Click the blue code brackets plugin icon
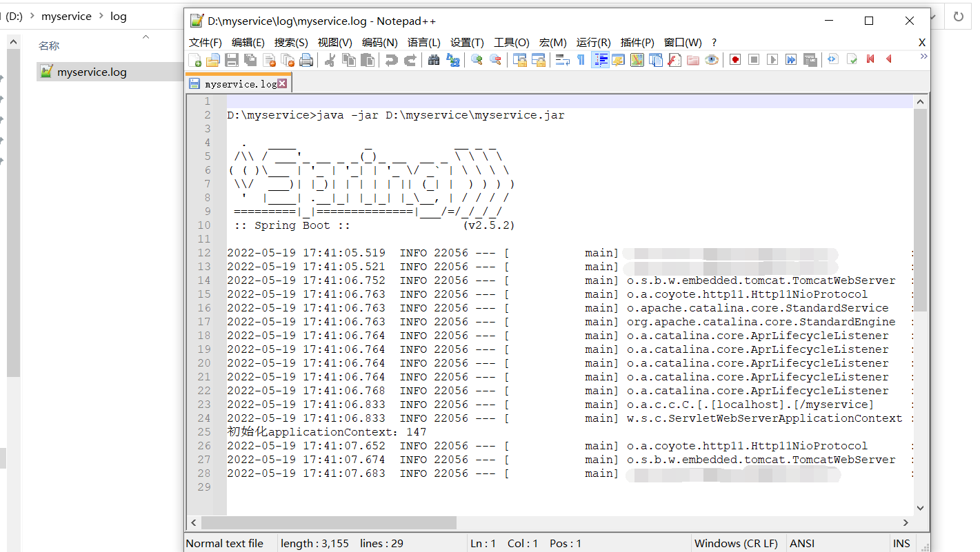The image size is (980, 552). 833,59
